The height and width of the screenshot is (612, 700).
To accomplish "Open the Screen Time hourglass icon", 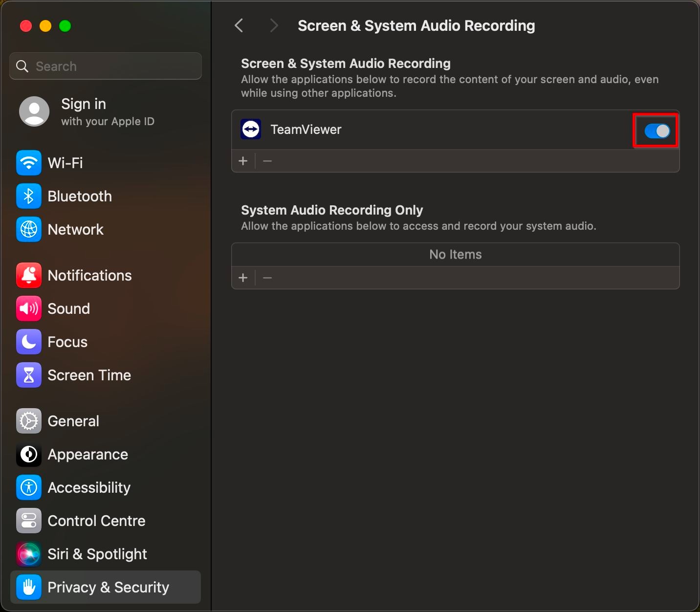I will (29, 375).
